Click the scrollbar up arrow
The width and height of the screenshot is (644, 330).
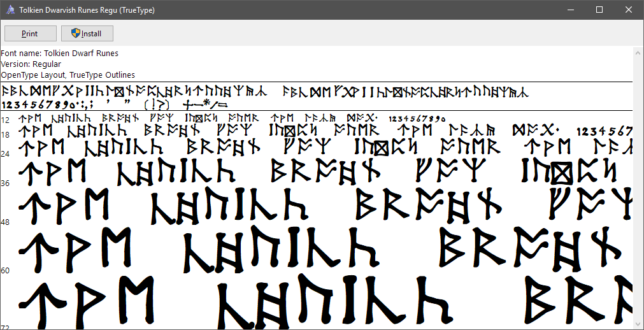(x=638, y=53)
